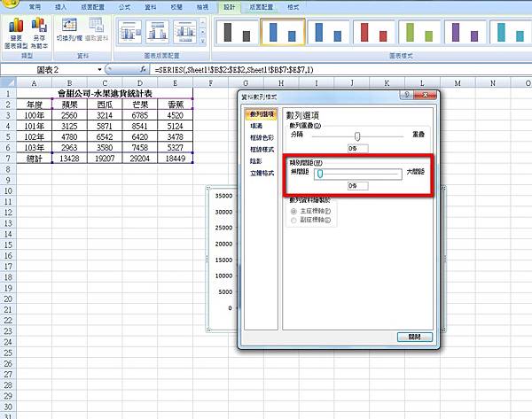Select 填滿 in the dialog sidebar
The height and width of the screenshot is (419, 532).
point(256,126)
